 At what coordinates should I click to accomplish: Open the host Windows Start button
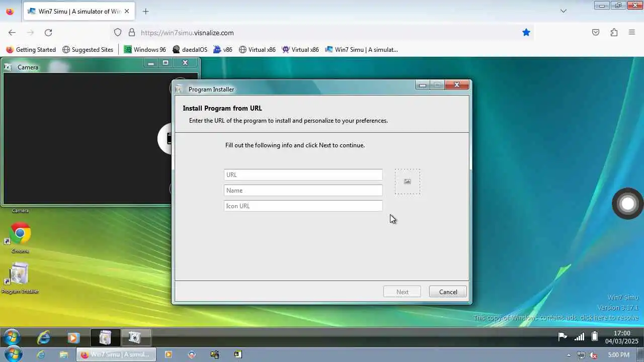point(13,354)
